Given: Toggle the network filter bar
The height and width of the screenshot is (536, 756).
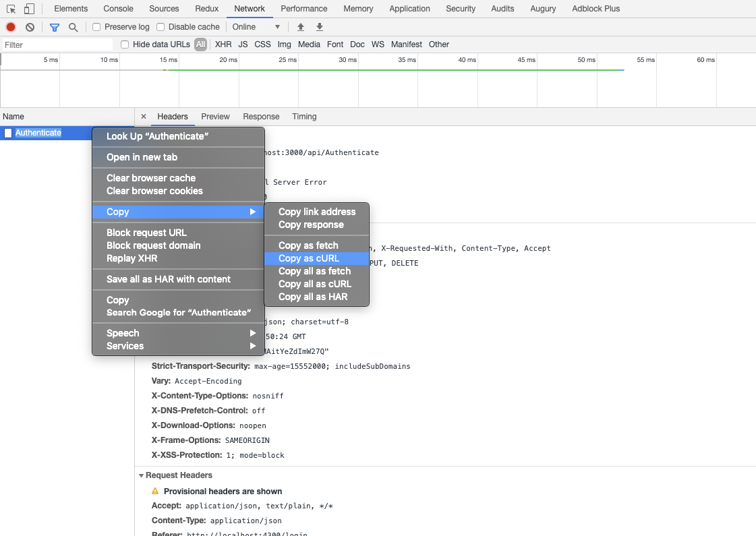Looking at the screenshot, I should point(54,26).
